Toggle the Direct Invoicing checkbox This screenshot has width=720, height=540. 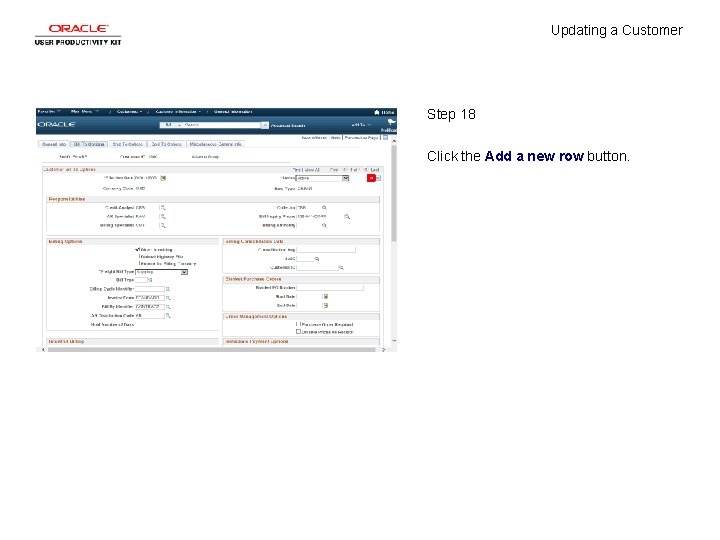click(x=138, y=250)
